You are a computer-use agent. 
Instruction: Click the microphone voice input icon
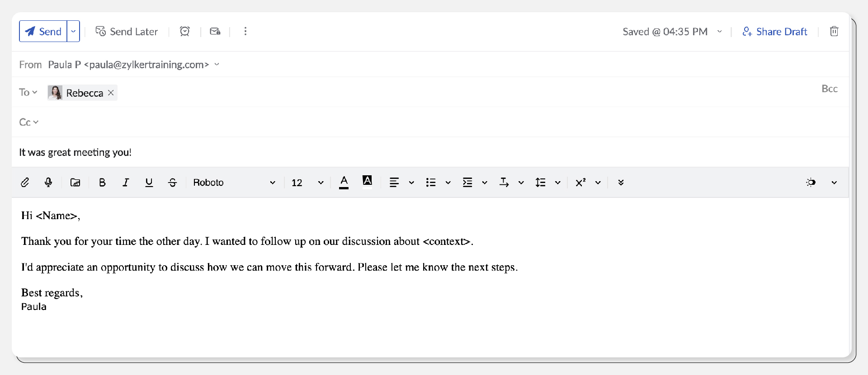coord(48,183)
